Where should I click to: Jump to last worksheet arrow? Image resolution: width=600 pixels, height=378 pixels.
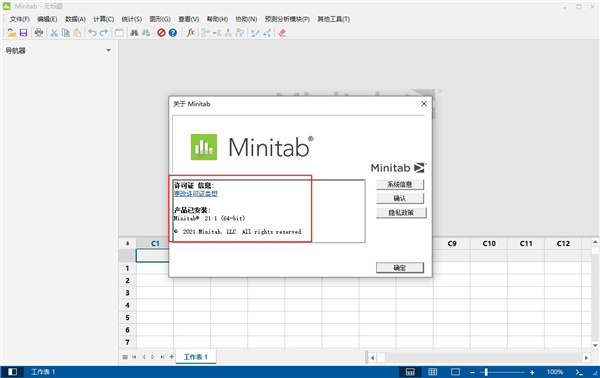coord(162,357)
